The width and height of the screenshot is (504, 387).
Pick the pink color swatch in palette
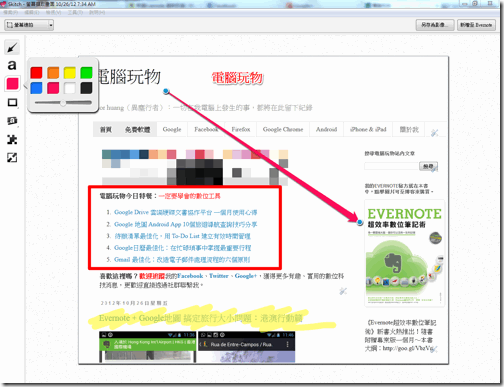[x=53, y=88]
